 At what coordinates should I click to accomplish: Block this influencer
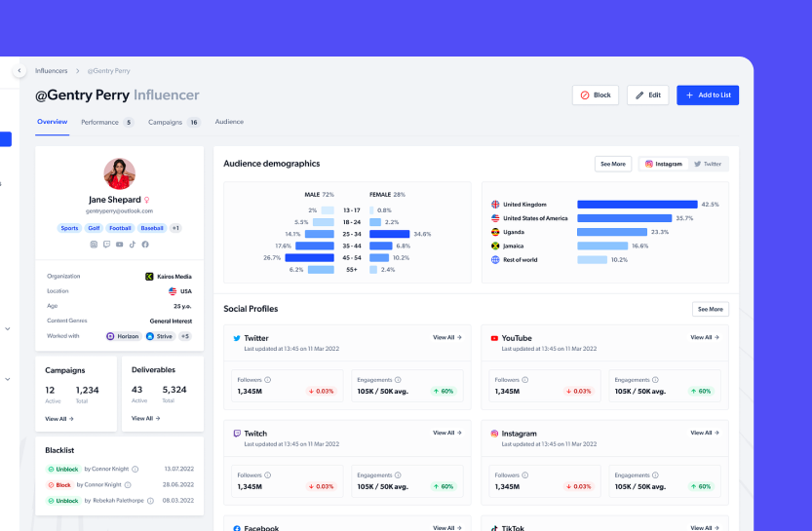tap(596, 95)
